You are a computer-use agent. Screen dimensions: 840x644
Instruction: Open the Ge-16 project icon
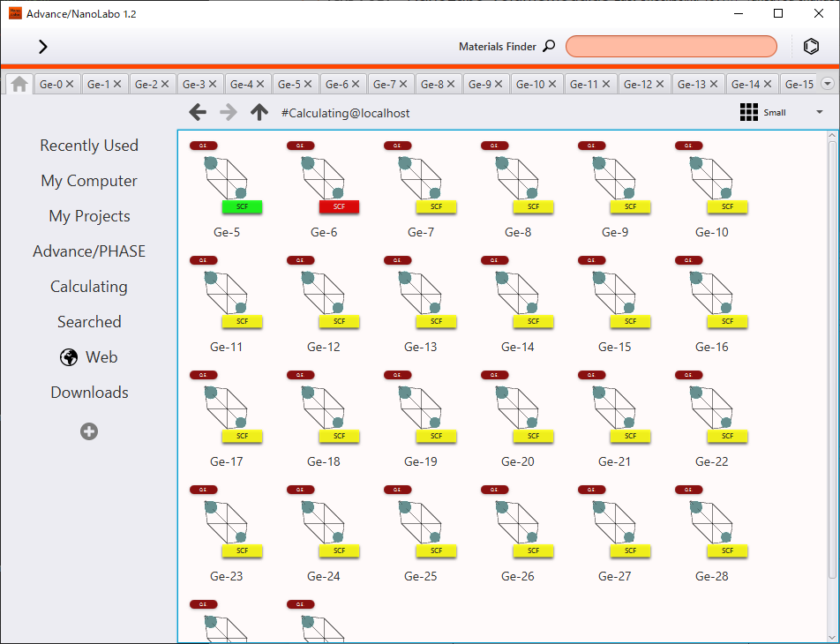711,293
